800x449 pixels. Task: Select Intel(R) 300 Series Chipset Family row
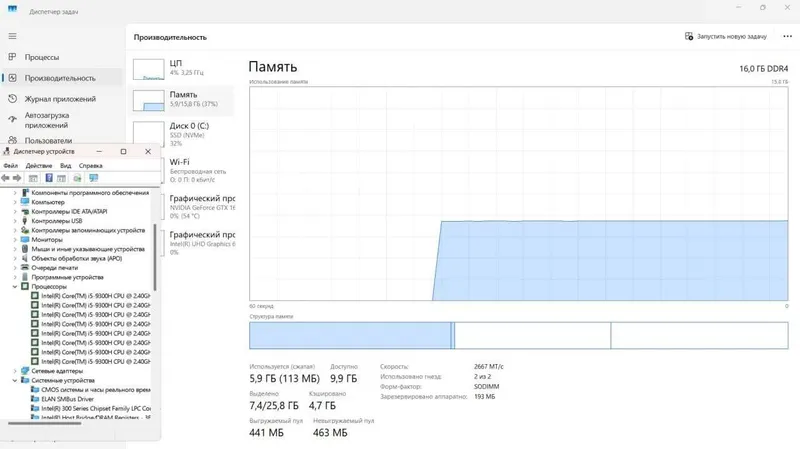click(90, 408)
